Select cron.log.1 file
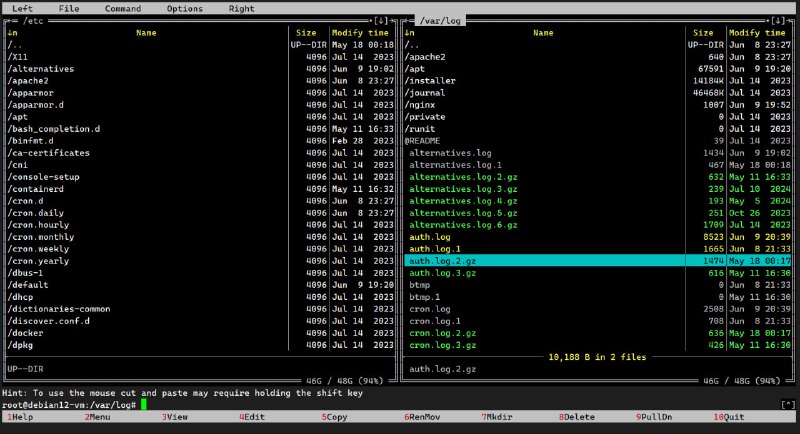800x434 pixels. [544, 321]
